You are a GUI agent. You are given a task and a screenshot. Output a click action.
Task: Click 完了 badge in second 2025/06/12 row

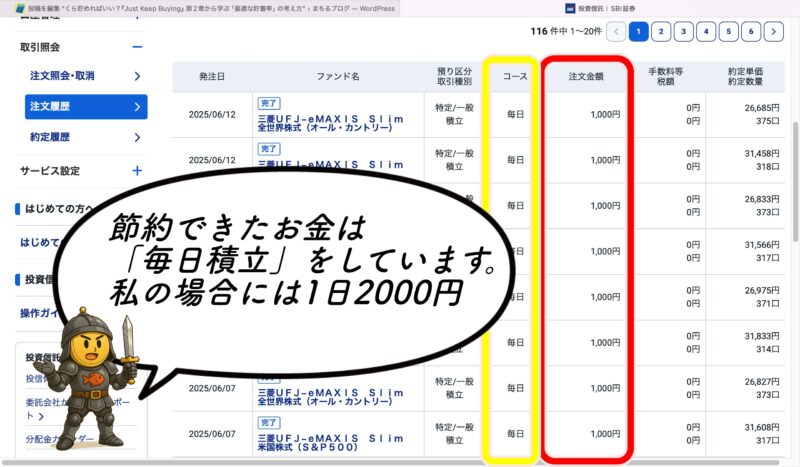pos(269,149)
